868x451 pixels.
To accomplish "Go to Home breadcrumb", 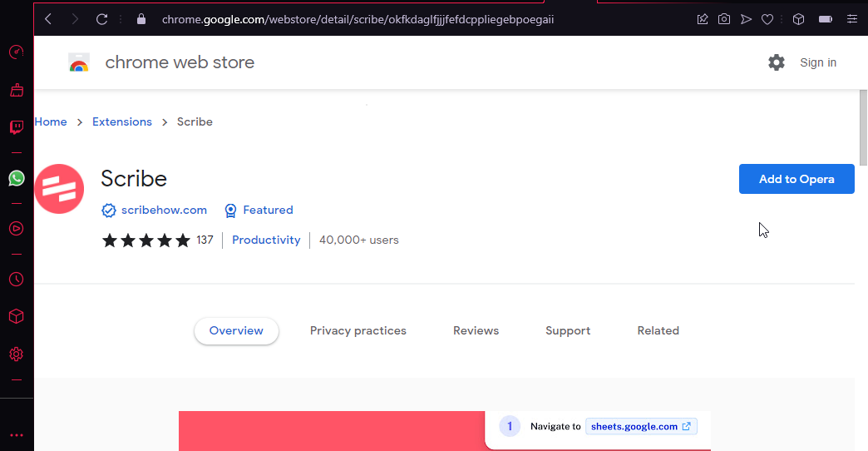I will tap(51, 121).
